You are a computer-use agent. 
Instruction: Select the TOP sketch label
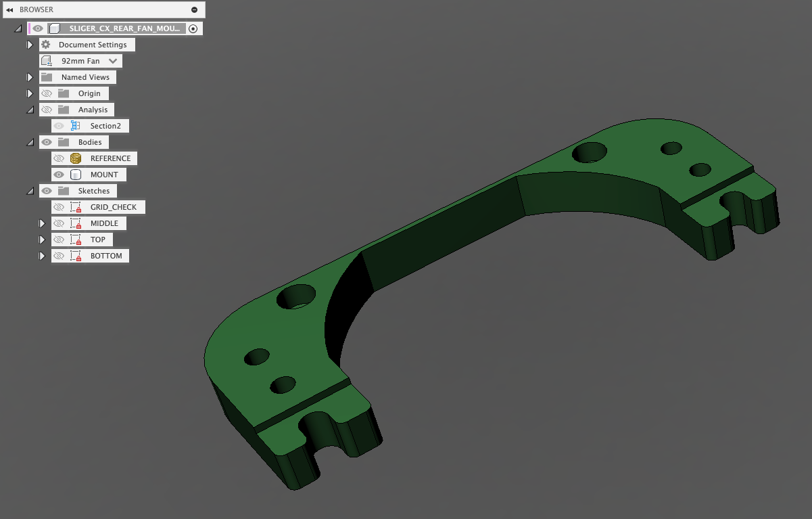[x=98, y=240]
